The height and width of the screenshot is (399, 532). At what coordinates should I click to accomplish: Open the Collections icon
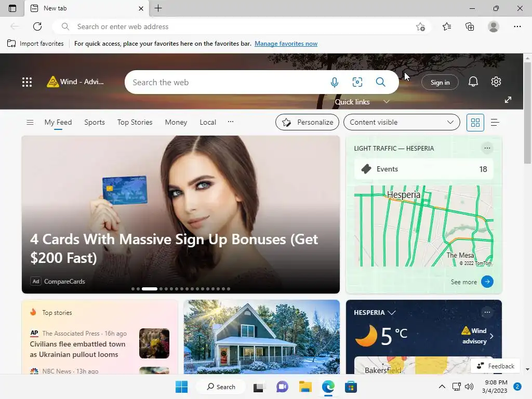point(470,26)
